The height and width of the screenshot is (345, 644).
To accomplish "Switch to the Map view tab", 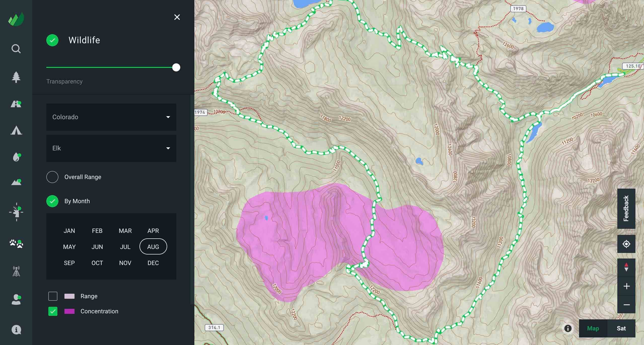I will coord(593,328).
